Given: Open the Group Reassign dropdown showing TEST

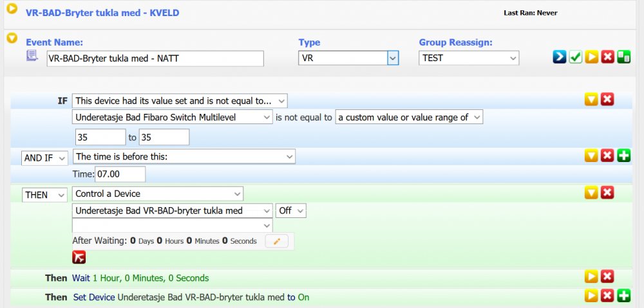Looking at the screenshot, I should coord(468,58).
